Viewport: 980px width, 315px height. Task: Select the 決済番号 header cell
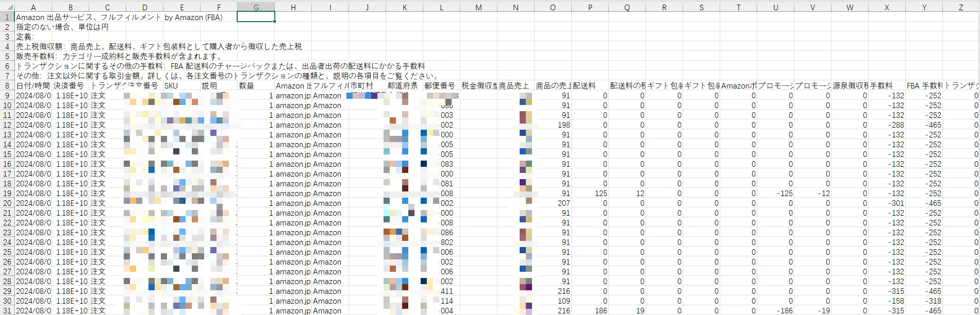(70, 86)
